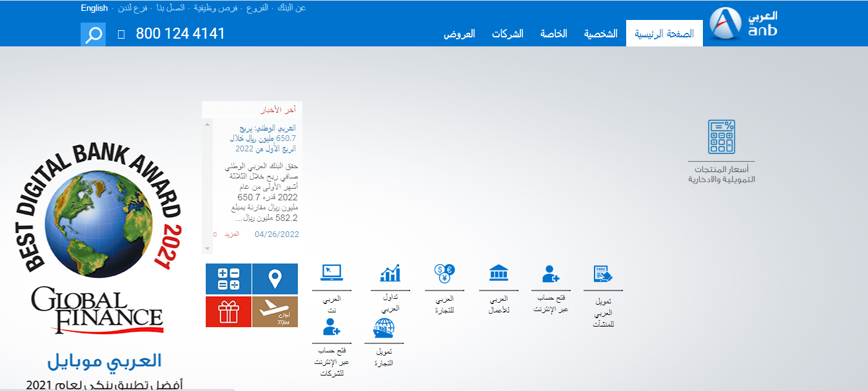Click the أسعار المنتجات التمويلية والادخارية label
The image size is (868, 391).
coord(722,174)
